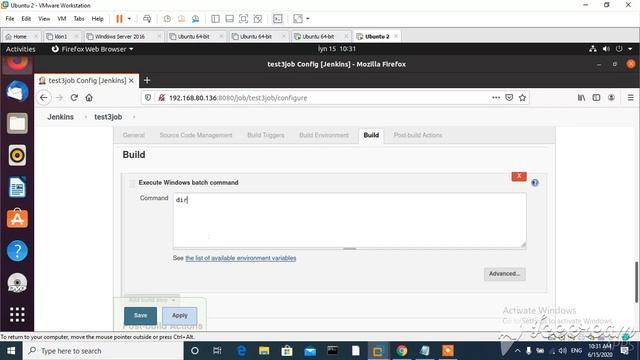Switch to Source Code Management tab
Screen dimensions: 640x360
pyautogui.click(x=196, y=135)
